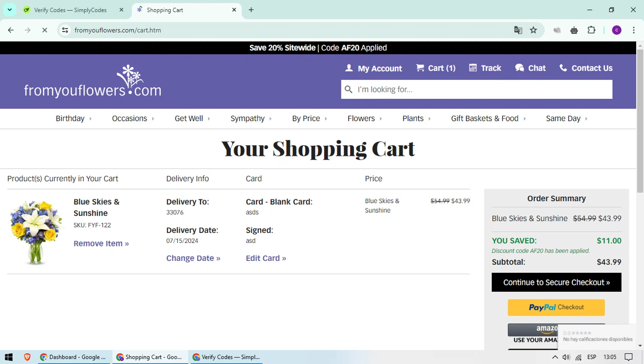Open the Track order link
The height and width of the screenshot is (364, 644).
point(485,68)
